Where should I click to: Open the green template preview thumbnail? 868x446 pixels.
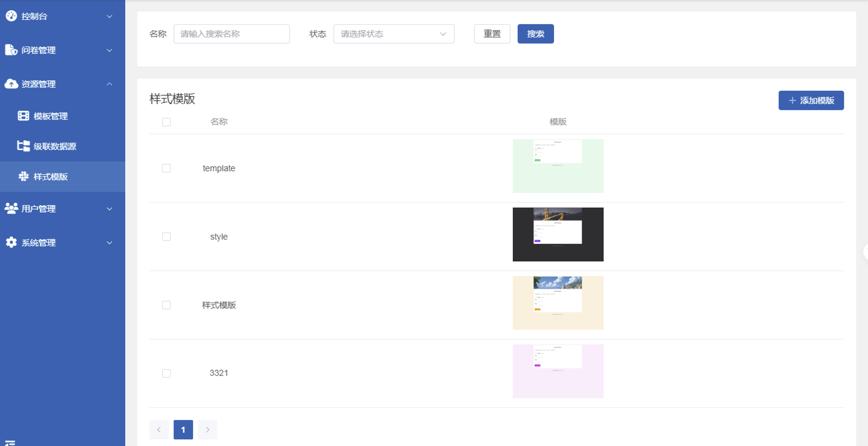(558, 166)
